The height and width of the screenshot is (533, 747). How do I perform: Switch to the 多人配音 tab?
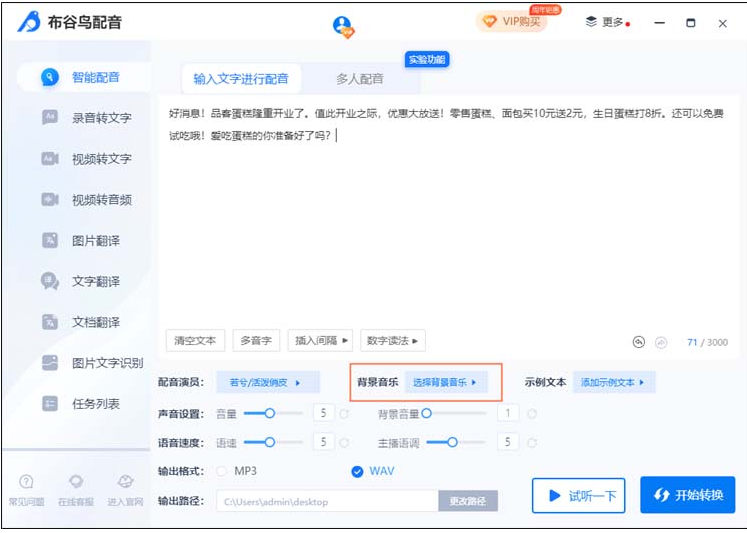(359, 79)
